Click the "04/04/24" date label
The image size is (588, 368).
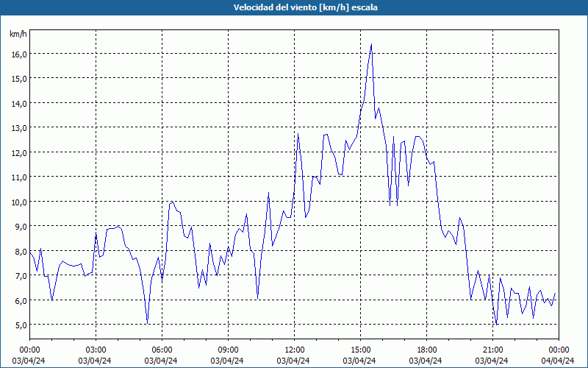pyautogui.click(x=558, y=361)
